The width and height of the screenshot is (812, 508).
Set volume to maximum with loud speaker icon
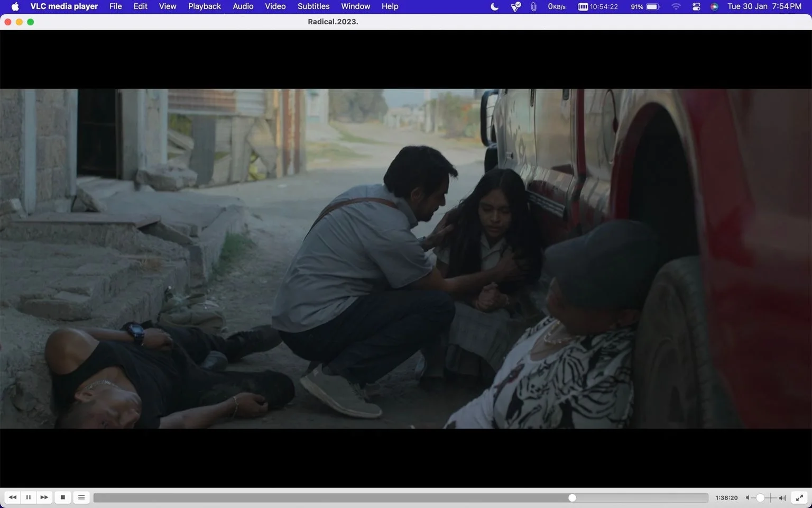[x=782, y=498]
